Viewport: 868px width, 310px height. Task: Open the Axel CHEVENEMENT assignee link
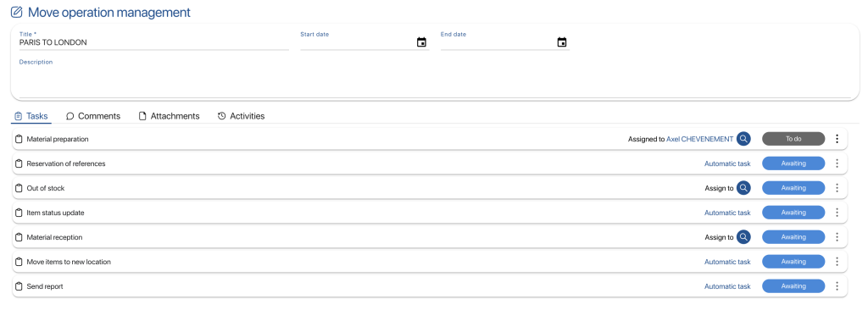coord(699,139)
